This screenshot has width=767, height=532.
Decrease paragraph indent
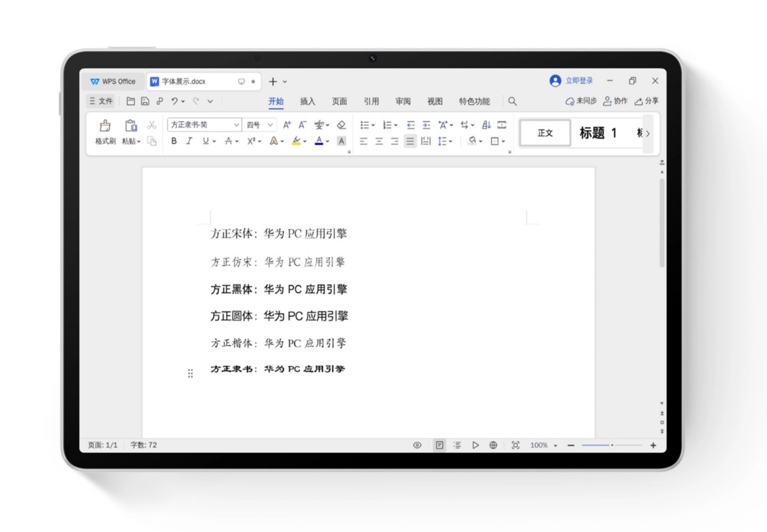[x=411, y=125]
